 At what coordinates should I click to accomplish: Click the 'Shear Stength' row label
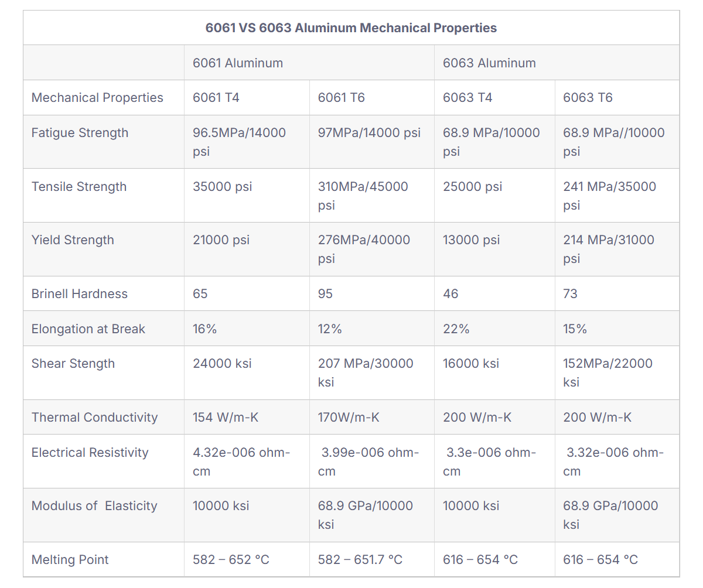pos(73,363)
